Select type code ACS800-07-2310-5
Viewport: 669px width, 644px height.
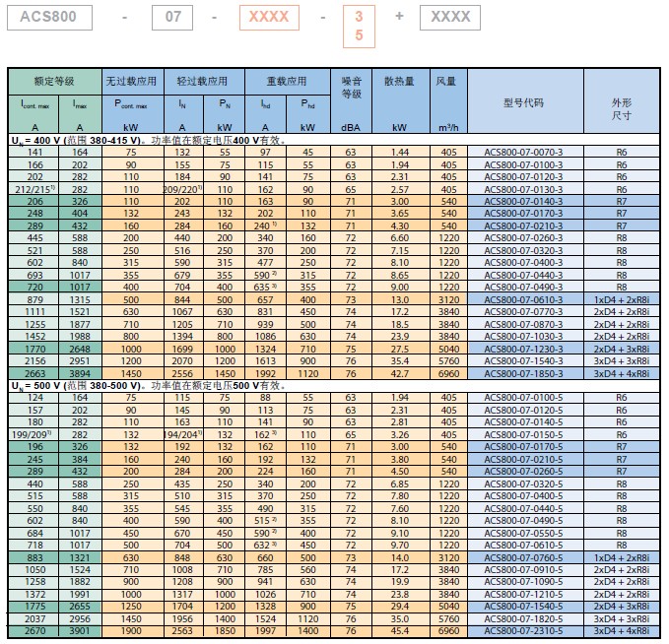pyautogui.click(x=523, y=630)
